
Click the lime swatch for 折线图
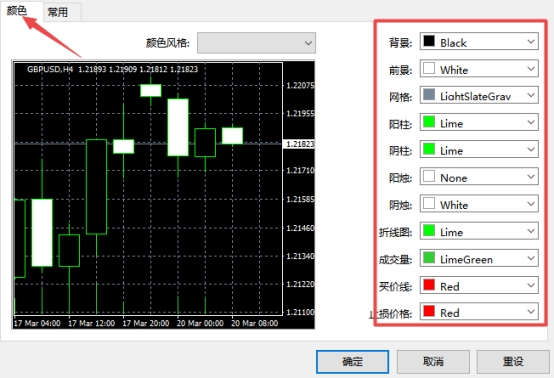[429, 231]
